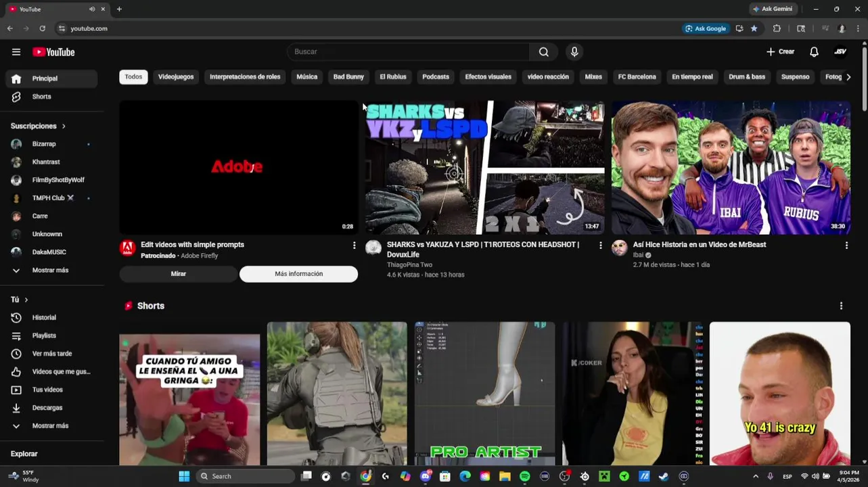The height and width of the screenshot is (487, 868).
Task: Select the FC Barcelona filter chip
Action: [637, 77]
